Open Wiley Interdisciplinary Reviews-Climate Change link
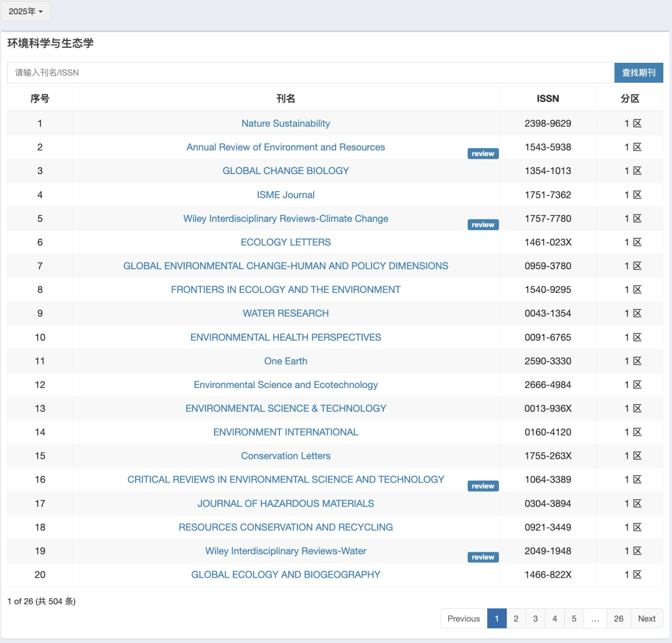Viewport: 672px width, 643px height. point(286,218)
